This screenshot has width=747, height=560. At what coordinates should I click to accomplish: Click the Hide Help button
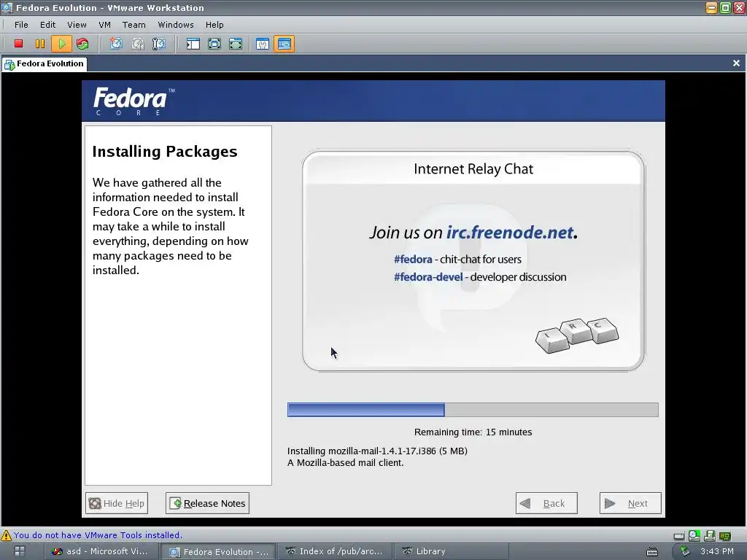coord(117,503)
